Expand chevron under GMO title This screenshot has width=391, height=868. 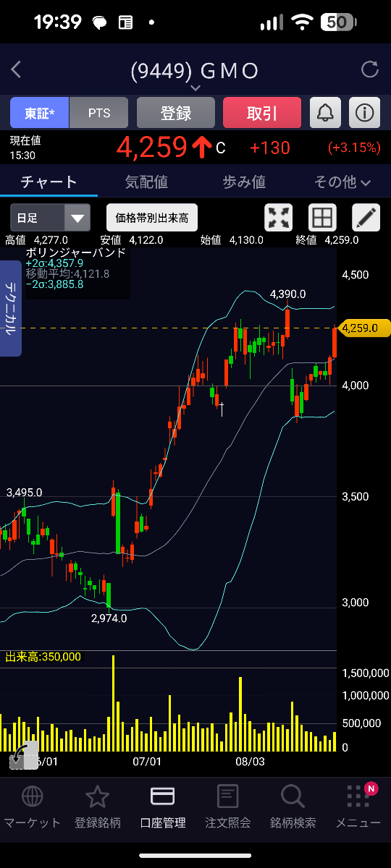point(195,88)
